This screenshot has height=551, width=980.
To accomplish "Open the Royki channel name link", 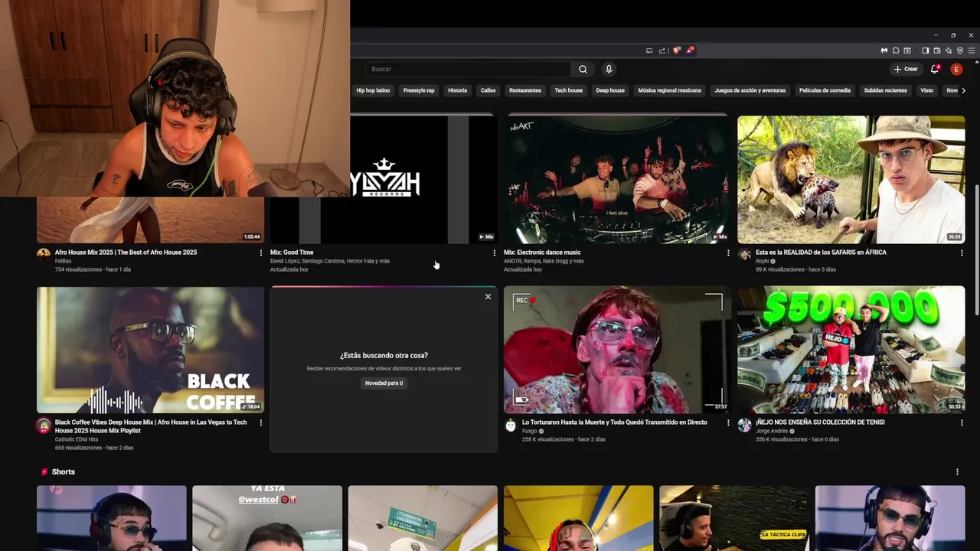I will point(762,261).
